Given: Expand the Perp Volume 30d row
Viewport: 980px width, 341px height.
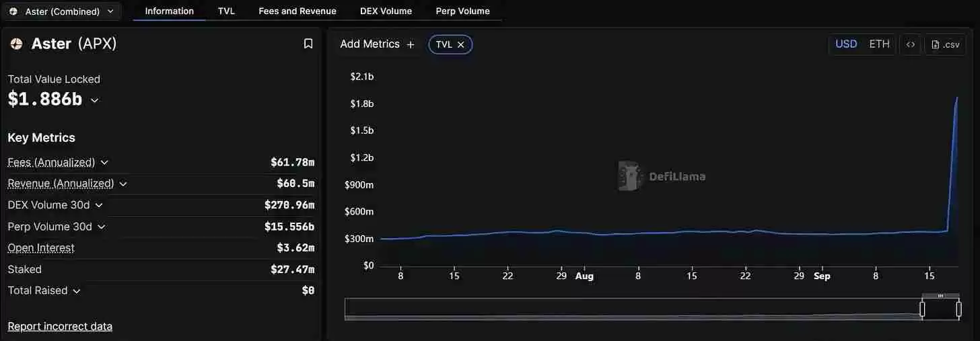Looking at the screenshot, I should (x=102, y=227).
